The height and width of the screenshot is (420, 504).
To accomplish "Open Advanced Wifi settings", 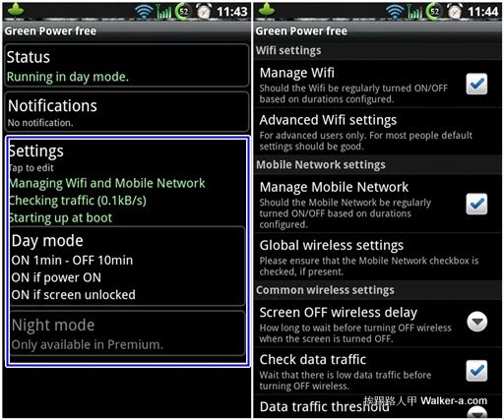I will (x=377, y=132).
